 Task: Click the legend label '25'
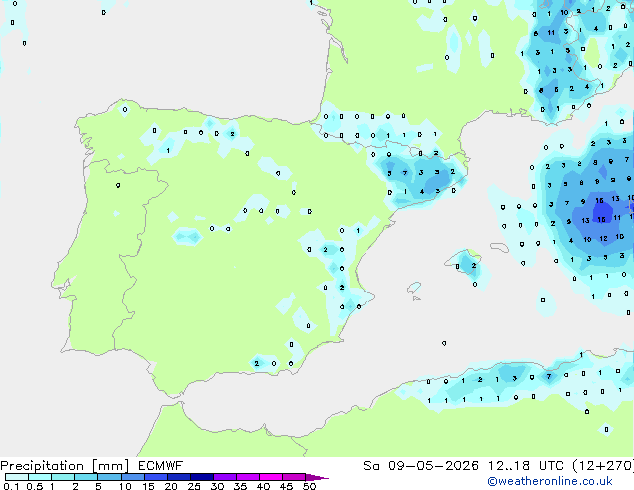[194, 486]
